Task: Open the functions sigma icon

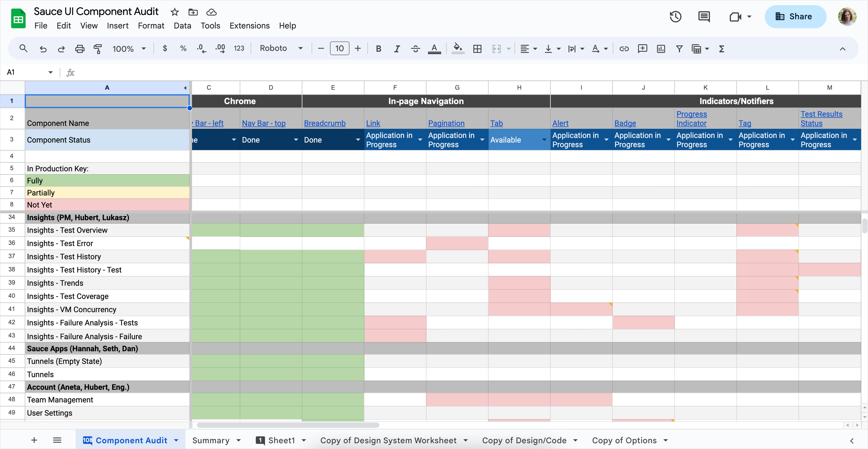Action: click(721, 49)
